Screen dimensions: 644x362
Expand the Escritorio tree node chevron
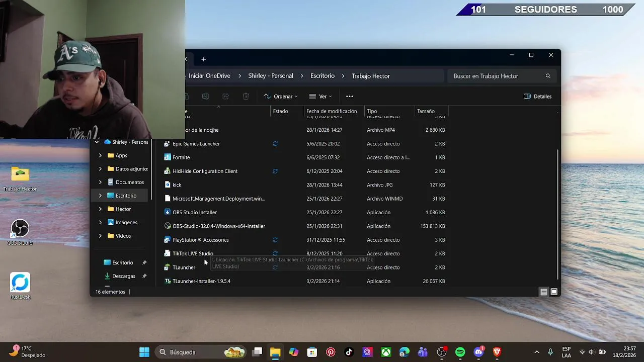click(x=100, y=196)
